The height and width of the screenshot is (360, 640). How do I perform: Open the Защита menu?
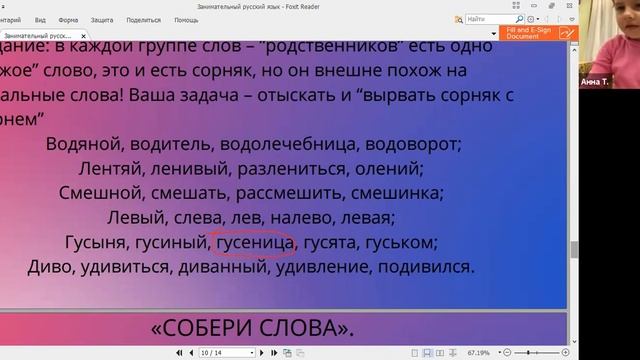(x=102, y=20)
